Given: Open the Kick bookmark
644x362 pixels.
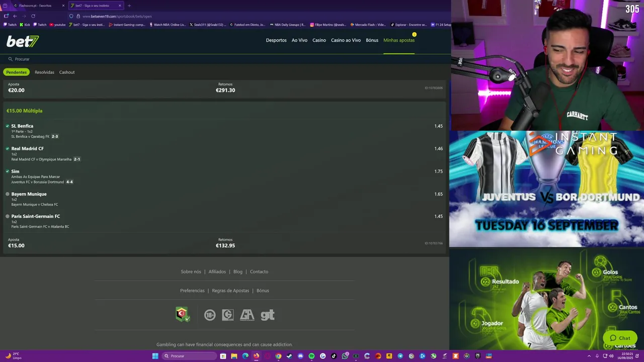Looking at the screenshot, I should (25, 25).
